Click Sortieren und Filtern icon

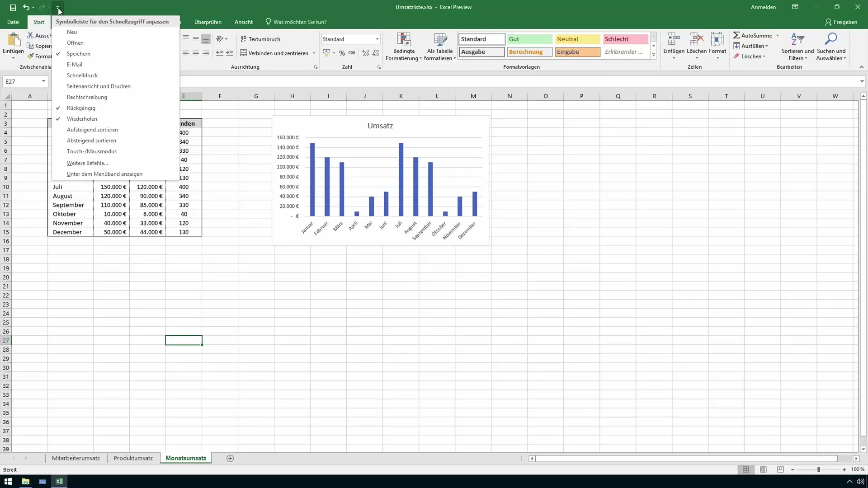point(797,40)
